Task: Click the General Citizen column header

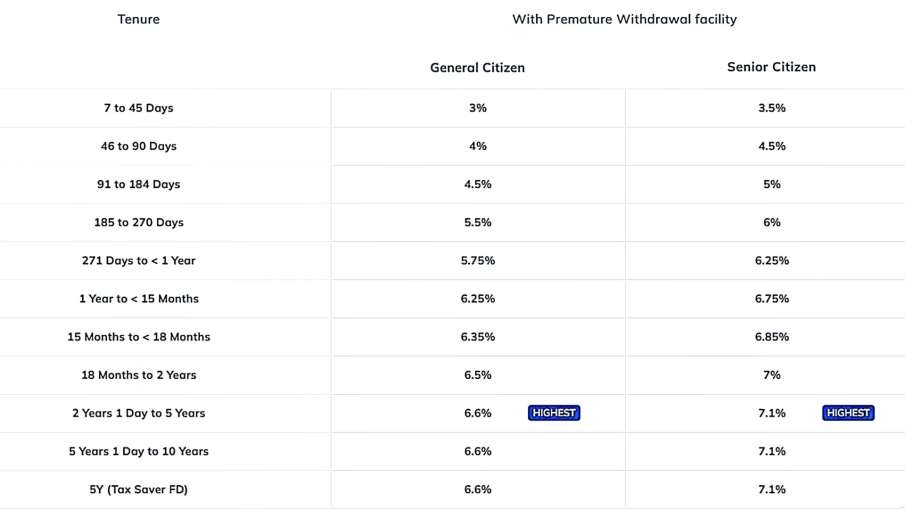Action: coord(477,68)
